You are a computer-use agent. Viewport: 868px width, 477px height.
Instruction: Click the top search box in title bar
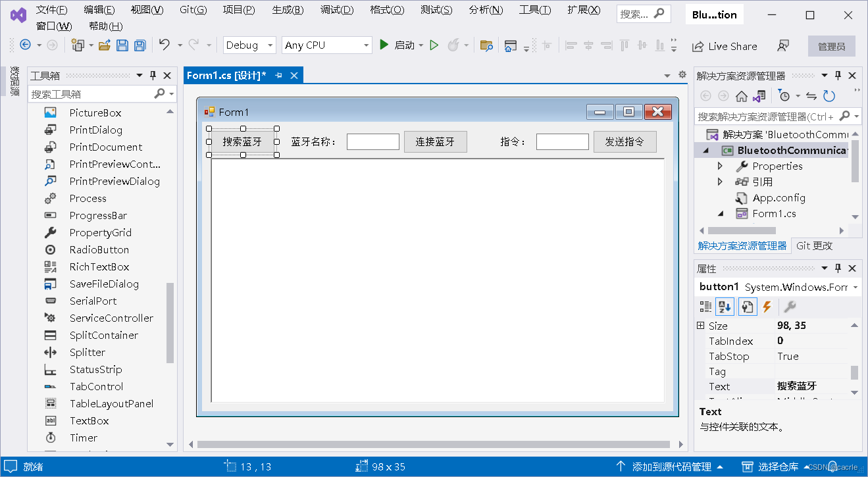(x=644, y=13)
